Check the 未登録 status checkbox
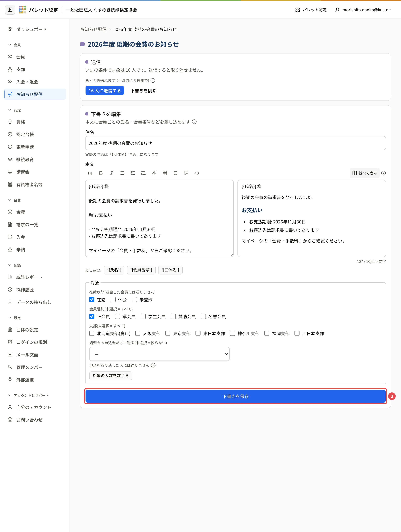Image resolution: width=401 pixels, height=532 pixels. (134, 300)
